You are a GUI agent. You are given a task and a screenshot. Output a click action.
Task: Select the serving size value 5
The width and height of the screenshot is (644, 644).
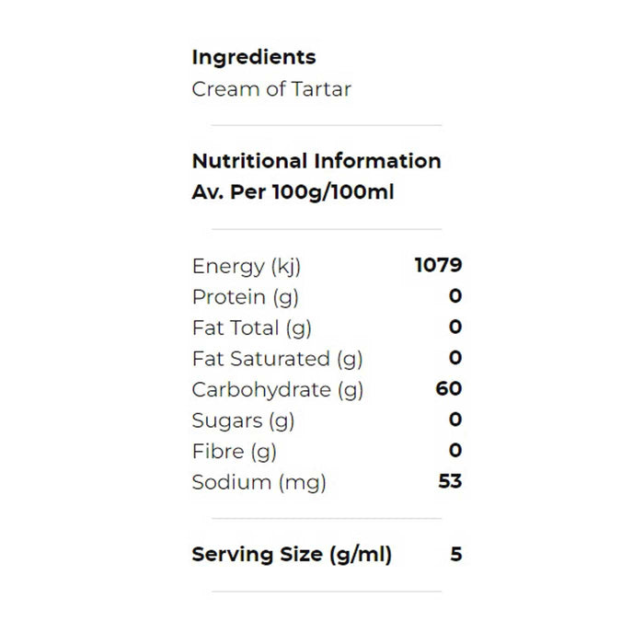click(456, 555)
